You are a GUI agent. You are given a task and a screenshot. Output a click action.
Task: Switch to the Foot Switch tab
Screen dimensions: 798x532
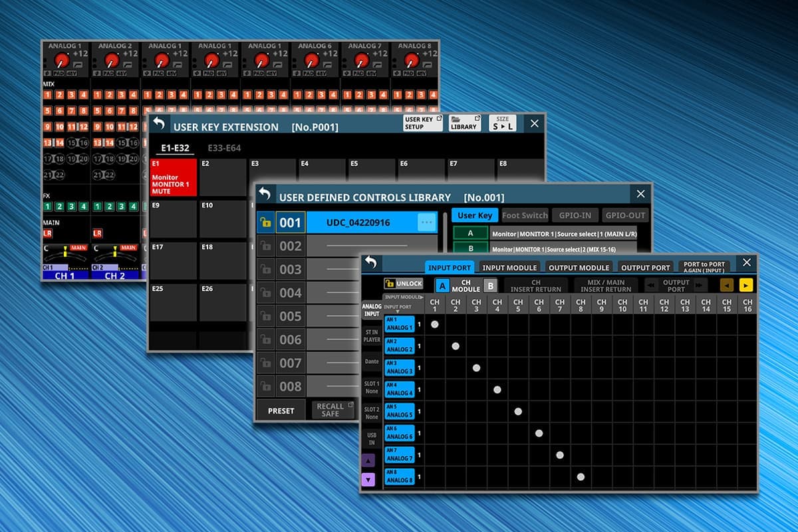(x=525, y=215)
